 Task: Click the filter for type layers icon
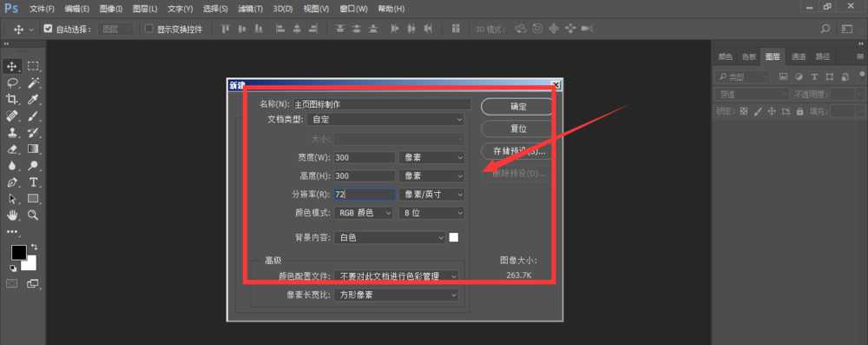[814, 77]
